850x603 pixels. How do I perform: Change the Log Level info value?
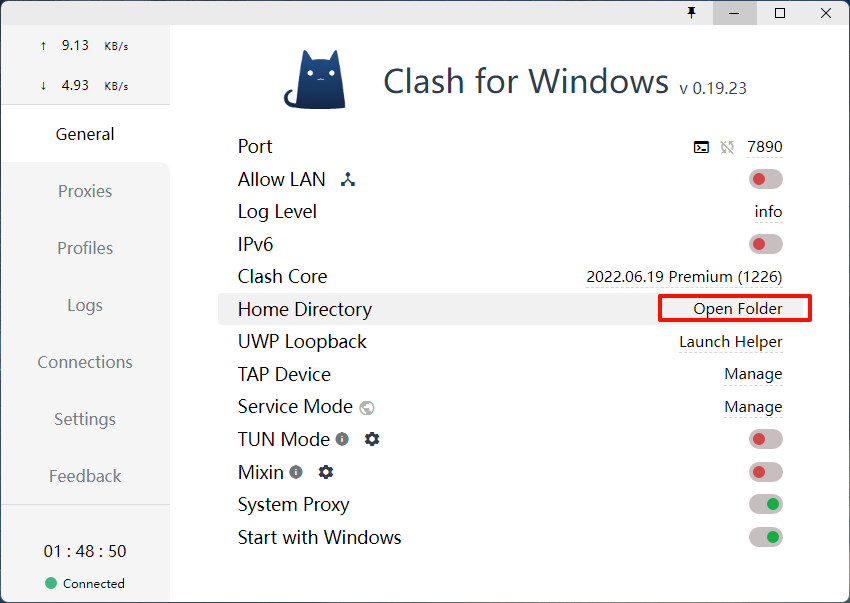click(x=768, y=212)
